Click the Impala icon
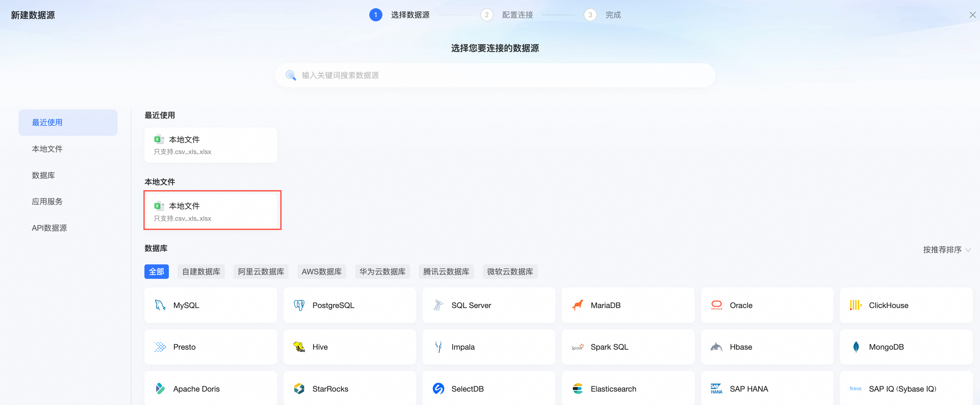This screenshot has height=405, width=980. [x=438, y=347]
